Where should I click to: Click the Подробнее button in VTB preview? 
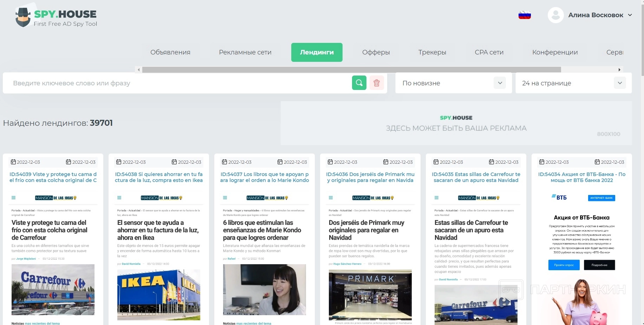tap(599, 265)
